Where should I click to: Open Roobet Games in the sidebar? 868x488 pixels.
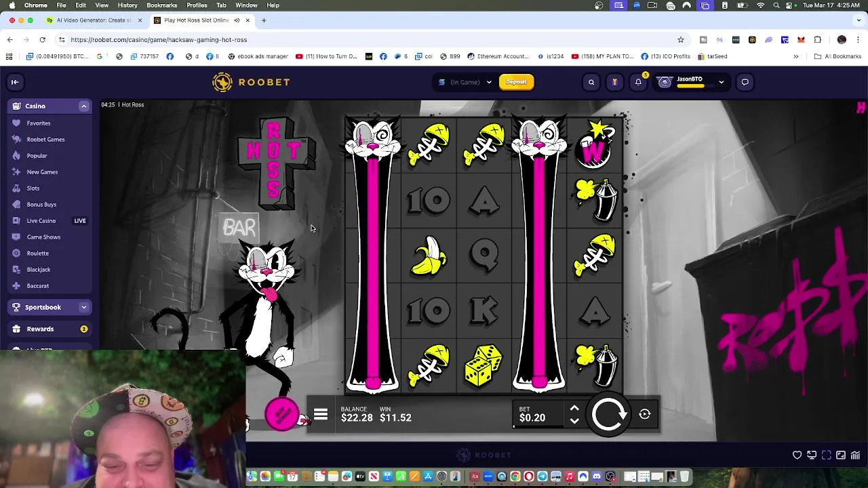[45, 140]
